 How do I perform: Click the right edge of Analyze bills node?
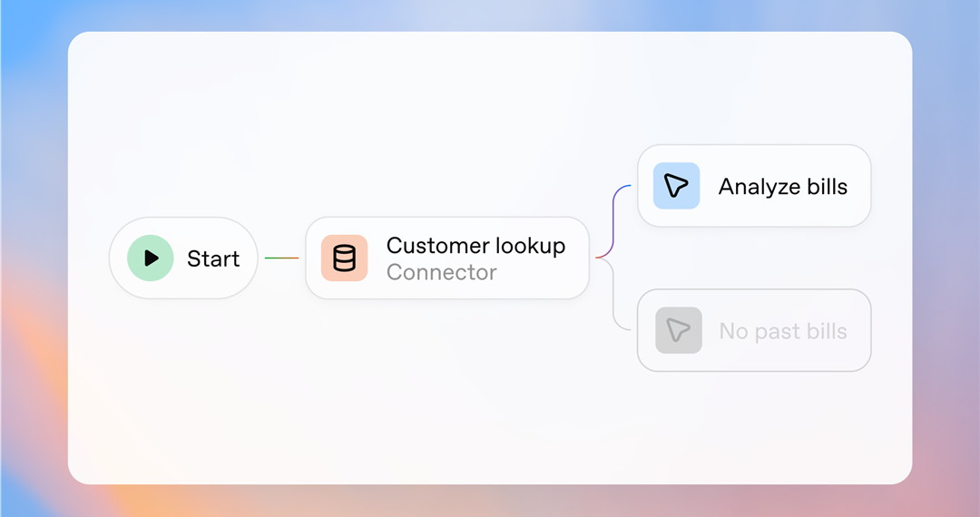coord(869,186)
